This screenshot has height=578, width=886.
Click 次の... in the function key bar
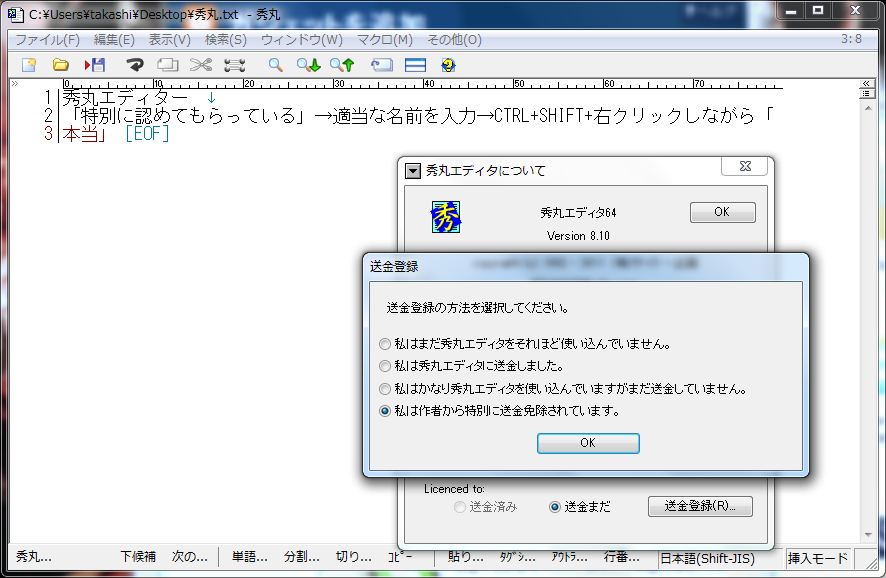point(189,557)
